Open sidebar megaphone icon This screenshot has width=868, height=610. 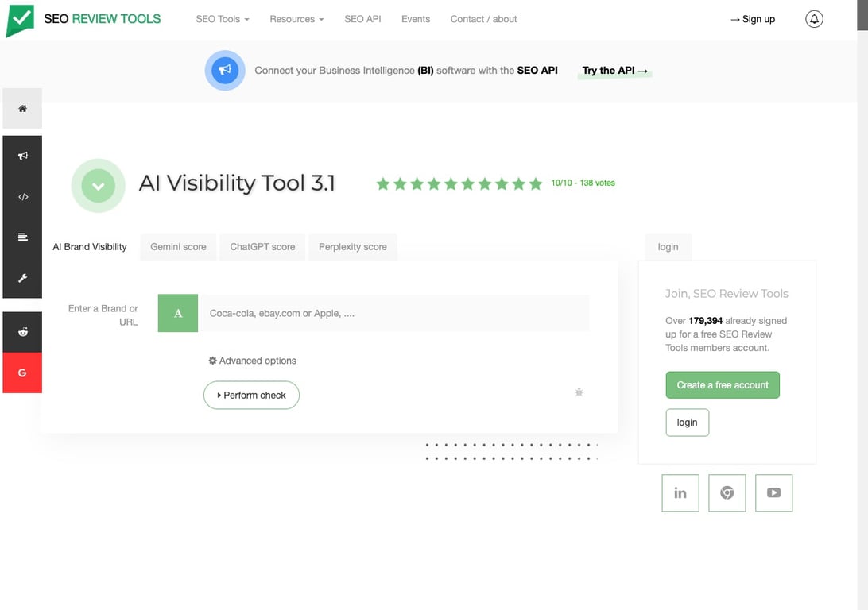[22, 156]
